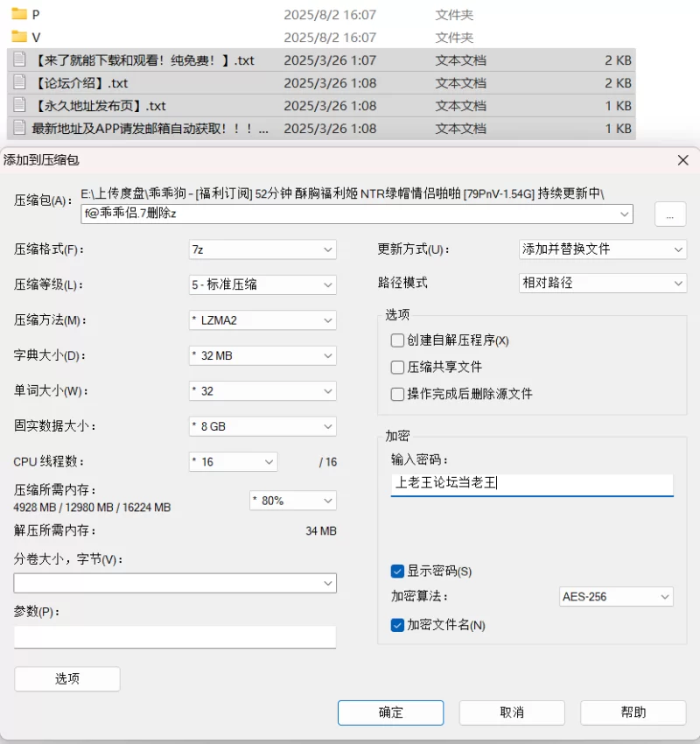Open 压缩等级 dropdown

pyautogui.click(x=262, y=284)
